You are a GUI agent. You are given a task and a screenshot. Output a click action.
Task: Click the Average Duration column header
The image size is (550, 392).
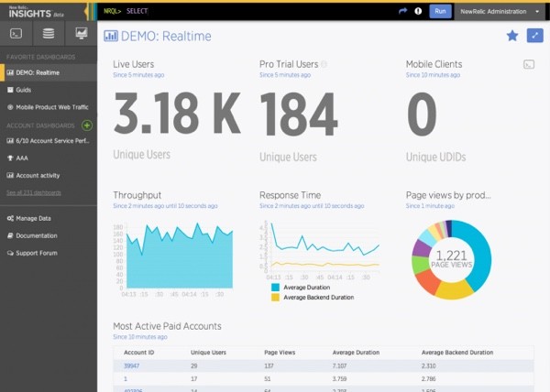coord(356,353)
